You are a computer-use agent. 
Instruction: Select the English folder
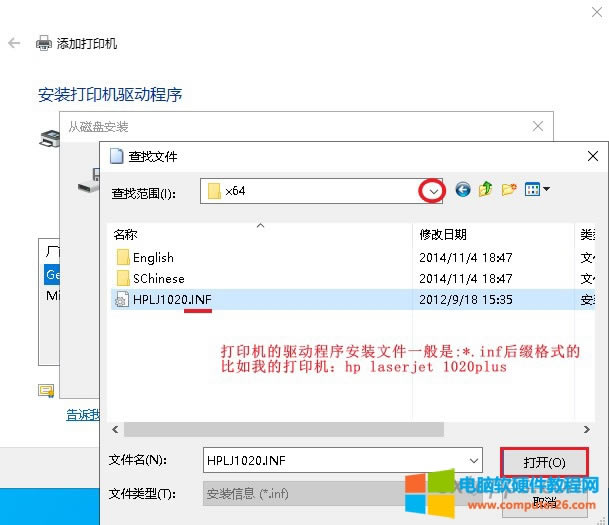(x=153, y=257)
